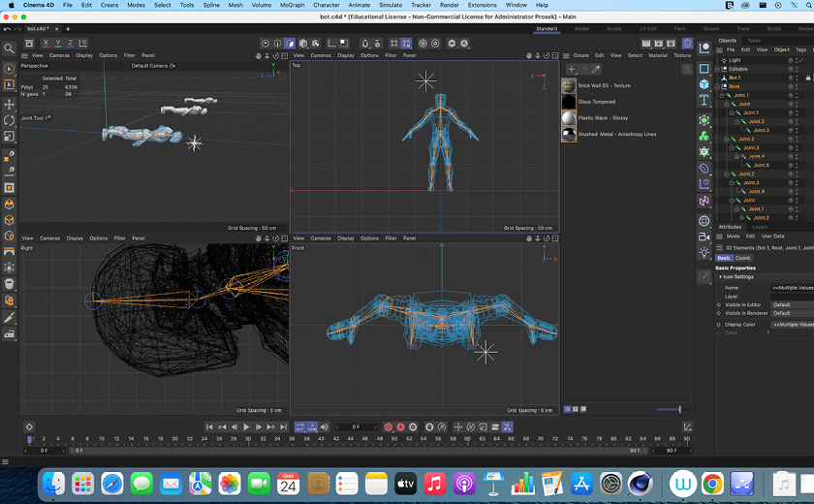This screenshot has width=814, height=504.
Task: Click the Text spline icon
Action: point(704,101)
